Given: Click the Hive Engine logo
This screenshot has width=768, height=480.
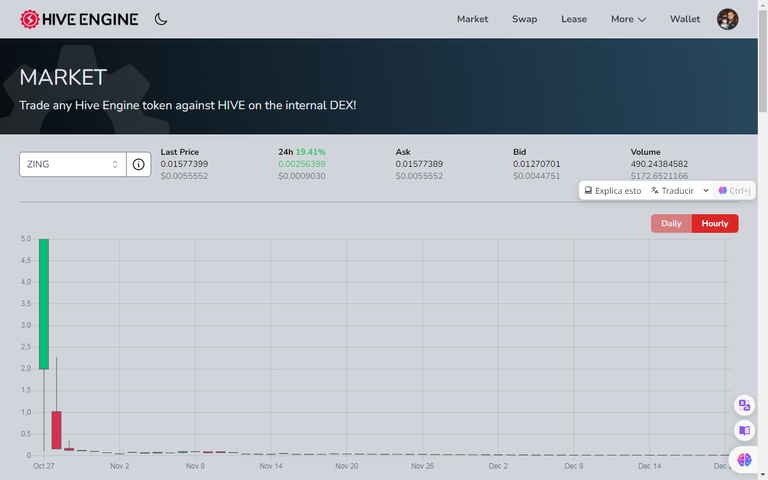Looking at the screenshot, I should click(81, 19).
